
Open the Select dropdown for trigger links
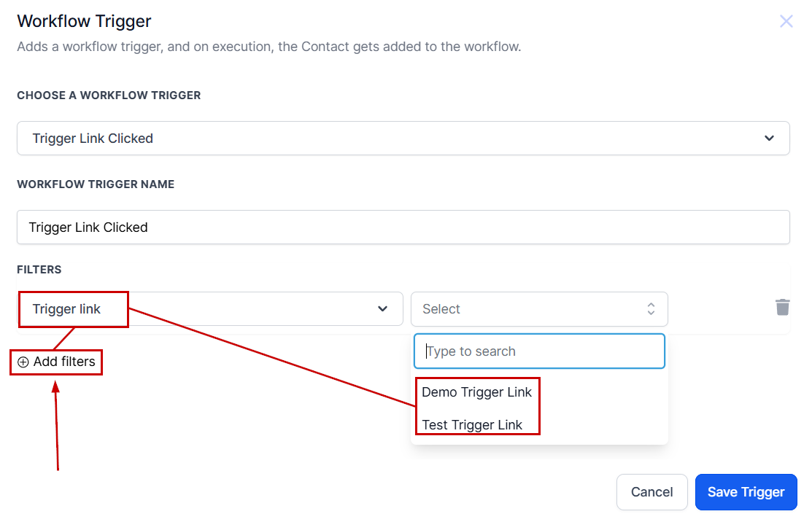[540, 308]
